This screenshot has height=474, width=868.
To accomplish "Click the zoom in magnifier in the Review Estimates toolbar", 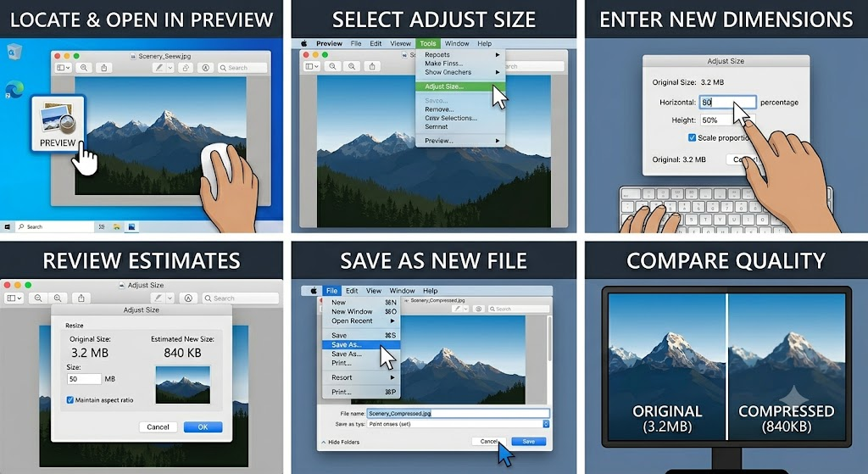I will 58,298.
